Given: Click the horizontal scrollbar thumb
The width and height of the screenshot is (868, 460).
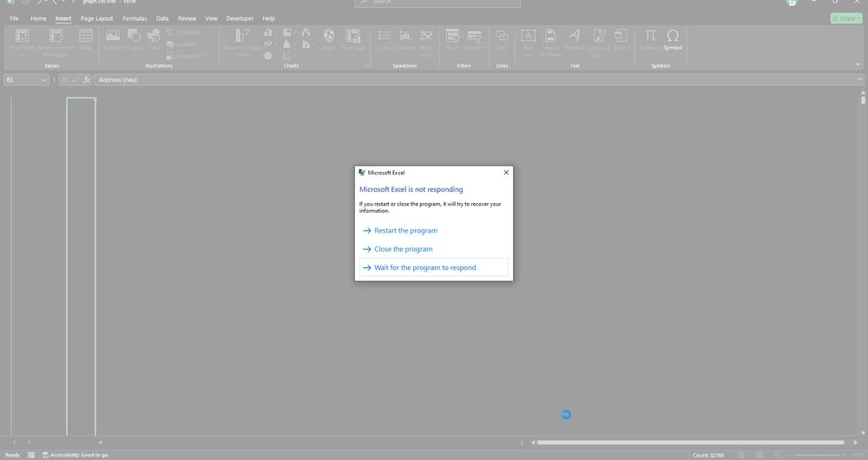Looking at the screenshot, I should [690, 443].
